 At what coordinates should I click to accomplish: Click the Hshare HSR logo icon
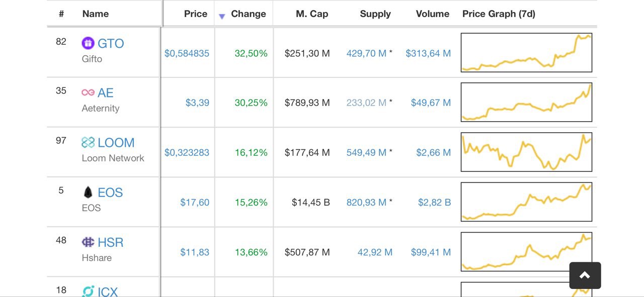(x=88, y=242)
